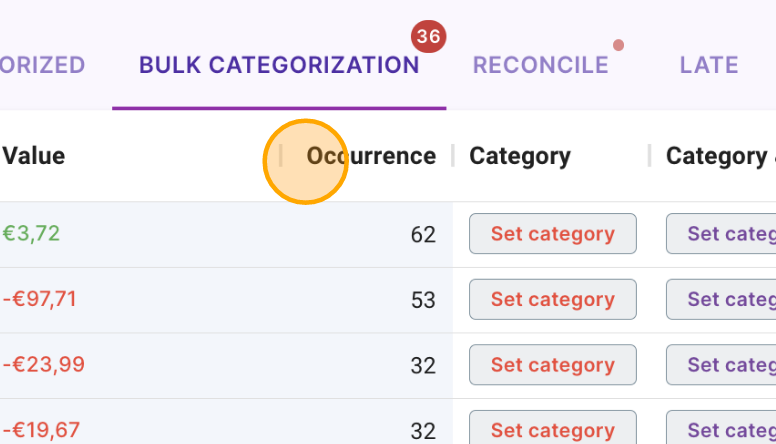
Task: Open the Late tab
Action: [708, 65]
